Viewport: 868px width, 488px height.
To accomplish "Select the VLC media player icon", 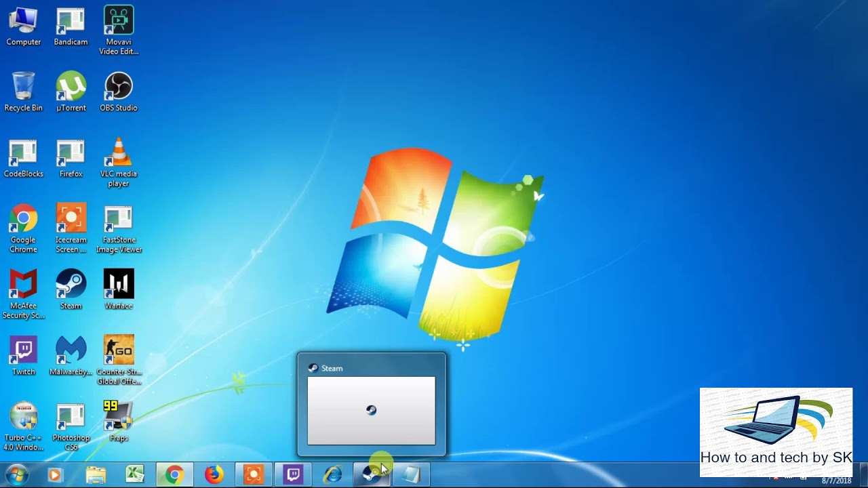I will pos(119,163).
